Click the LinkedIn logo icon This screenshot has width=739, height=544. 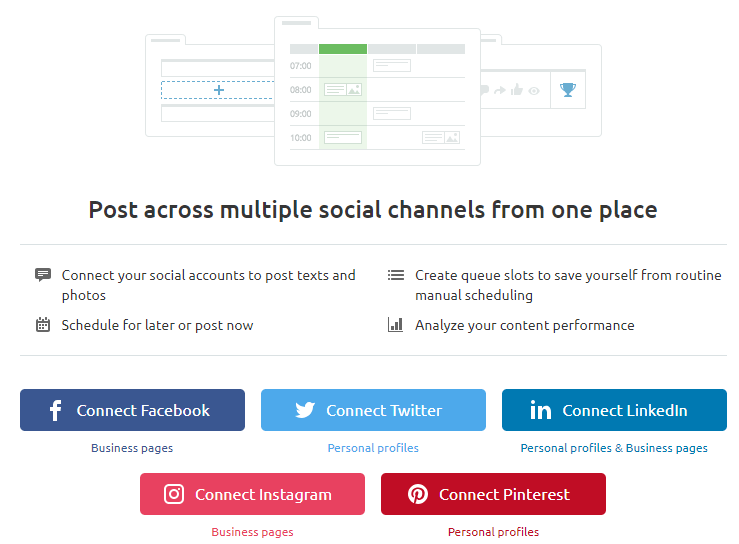(x=540, y=410)
